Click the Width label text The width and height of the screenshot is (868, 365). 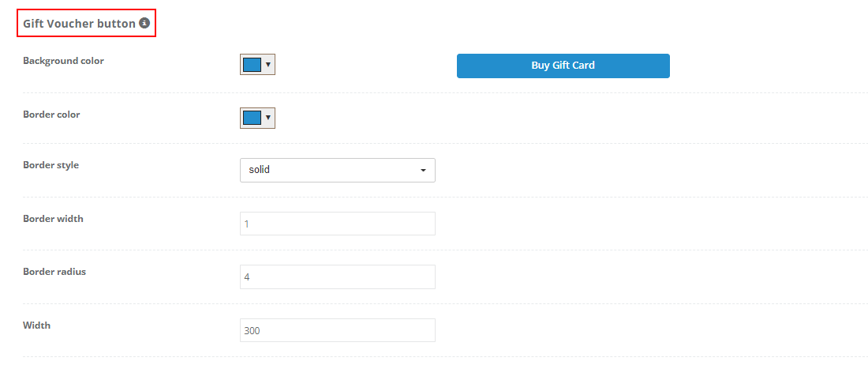36,325
